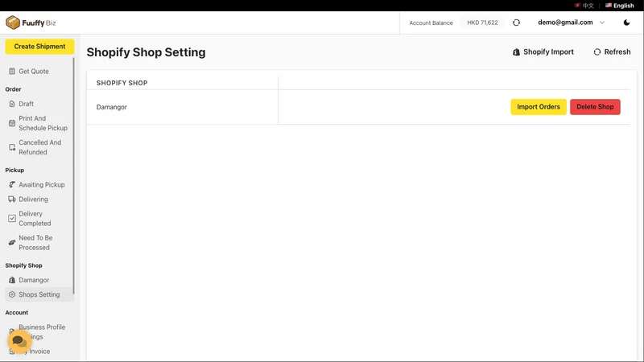This screenshot has height=362, width=644.
Task: Click the Shopify Import button
Action: coord(543,51)
